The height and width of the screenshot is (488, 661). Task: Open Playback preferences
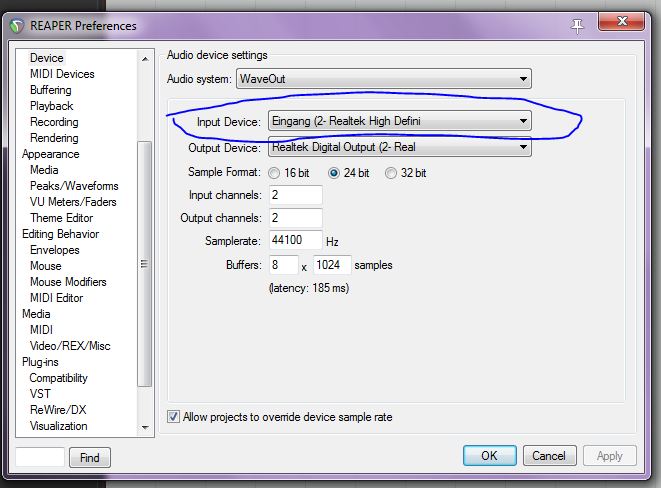tap(51, 106)
